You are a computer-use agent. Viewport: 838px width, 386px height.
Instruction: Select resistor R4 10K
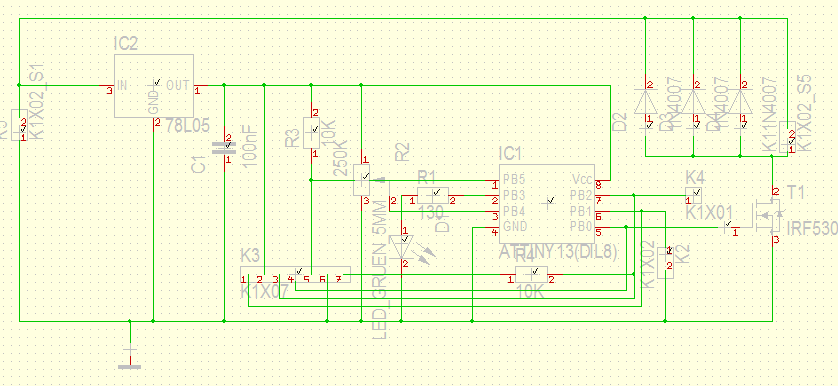531,274
